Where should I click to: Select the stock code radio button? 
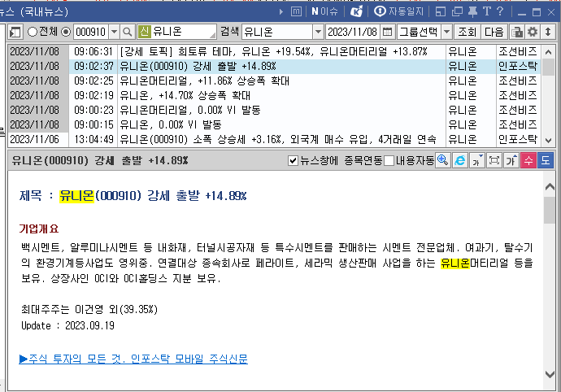click(66, 32)
